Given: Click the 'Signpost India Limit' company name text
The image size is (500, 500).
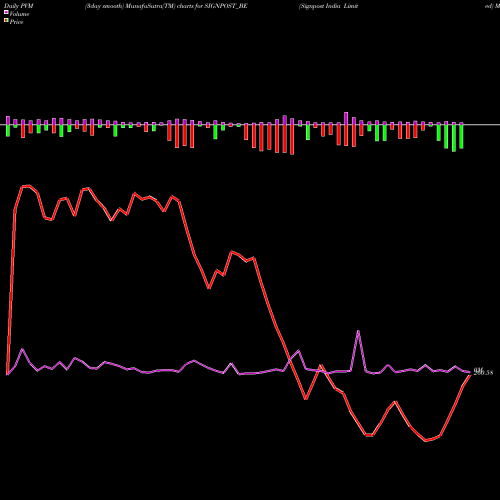Looking at the screenshot, I should click(x=329, y=6).
